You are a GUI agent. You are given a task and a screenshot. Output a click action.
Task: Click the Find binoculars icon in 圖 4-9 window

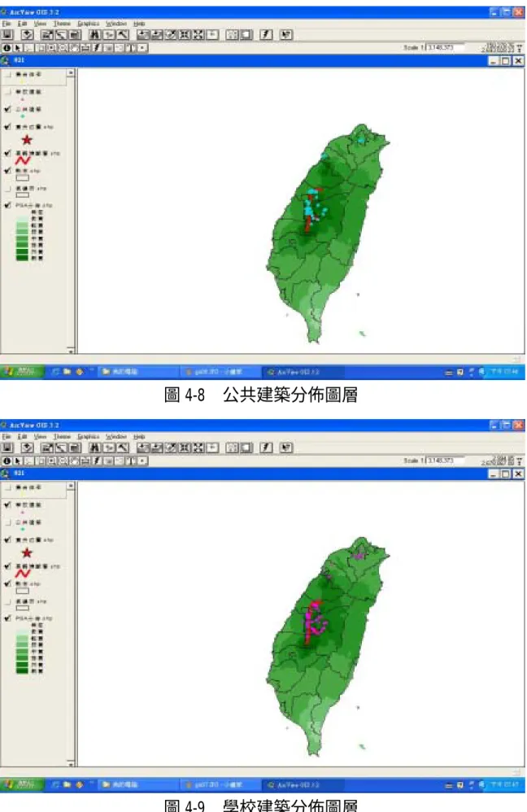coord(94,448)
